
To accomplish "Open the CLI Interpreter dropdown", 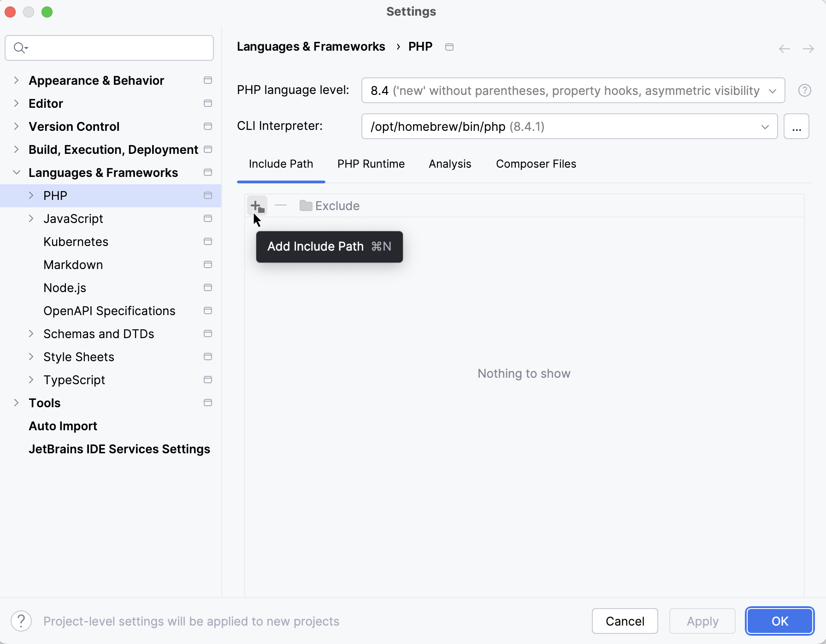I will pyautogui.click(x=569, y=127).
